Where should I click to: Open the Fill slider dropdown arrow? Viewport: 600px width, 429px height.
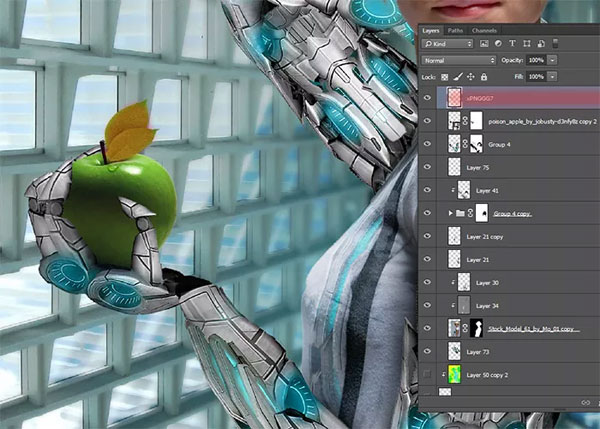pyautogui.click(x=552, y=77)
